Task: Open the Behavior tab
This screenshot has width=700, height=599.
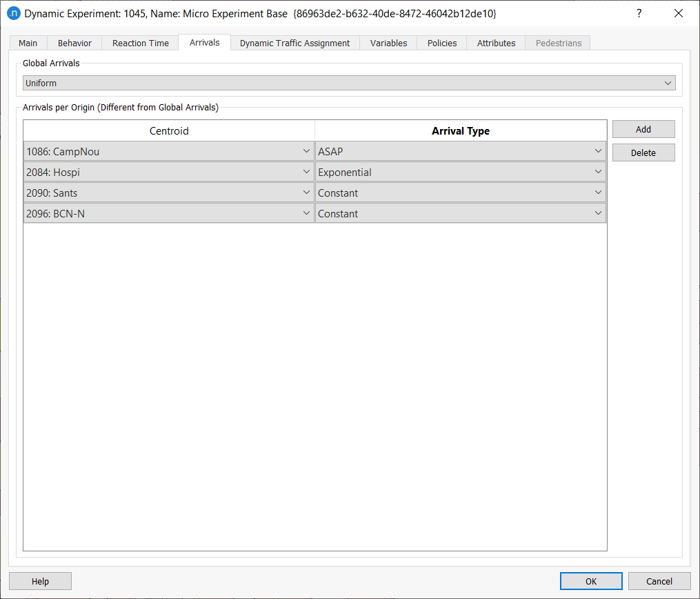Action: pyautogui.click(x=74, y=42)
